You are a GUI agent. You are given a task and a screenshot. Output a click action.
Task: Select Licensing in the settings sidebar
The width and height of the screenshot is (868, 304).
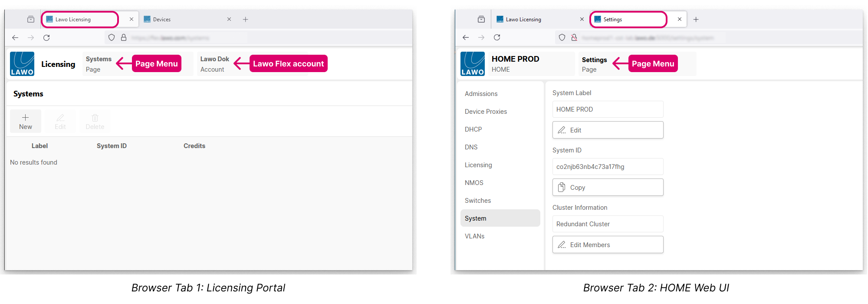[x=478, y=165]
